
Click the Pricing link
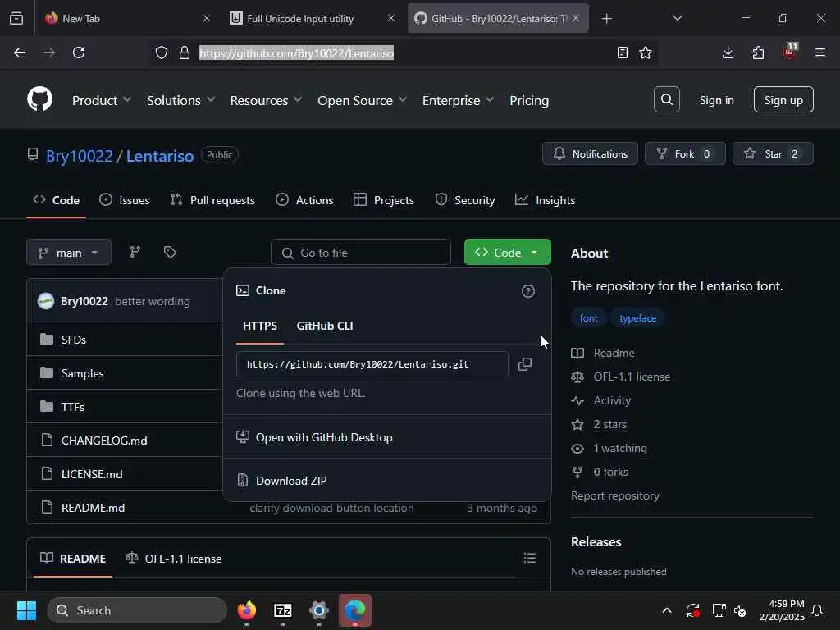pos(529,100)
